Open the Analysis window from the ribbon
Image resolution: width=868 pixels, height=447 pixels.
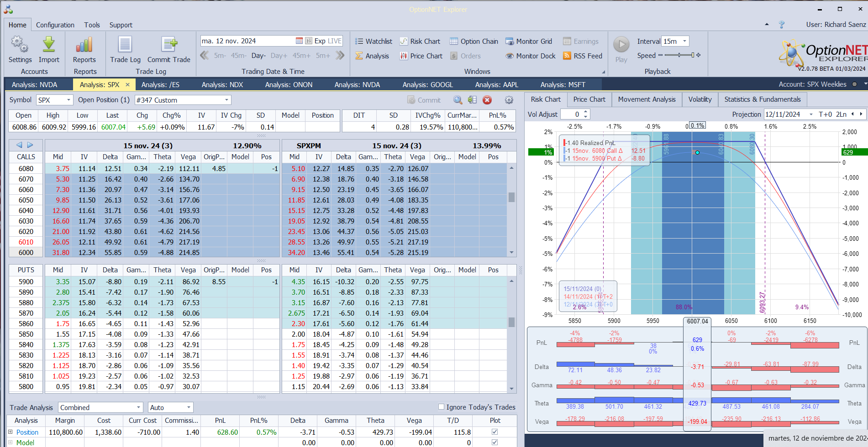(372, 56)
